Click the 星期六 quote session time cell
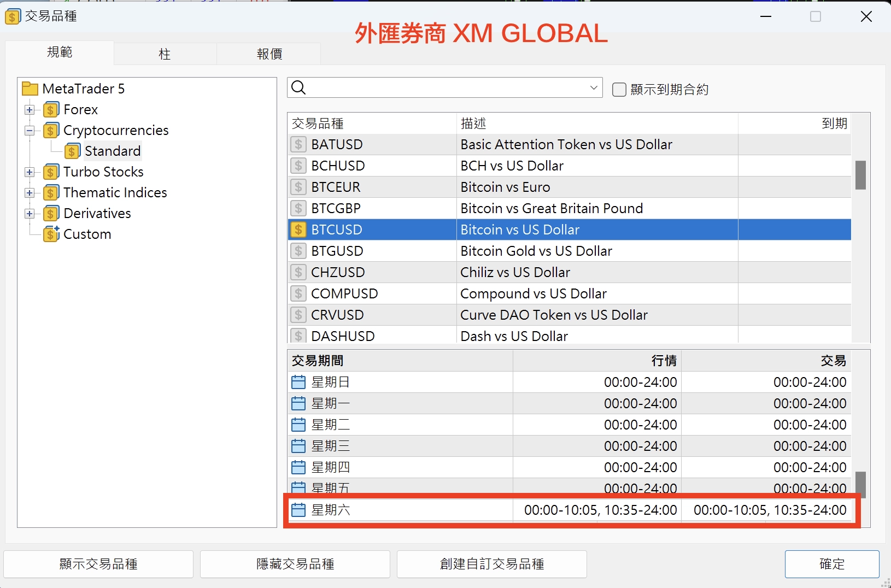891x588 pixels. point(597,510)
